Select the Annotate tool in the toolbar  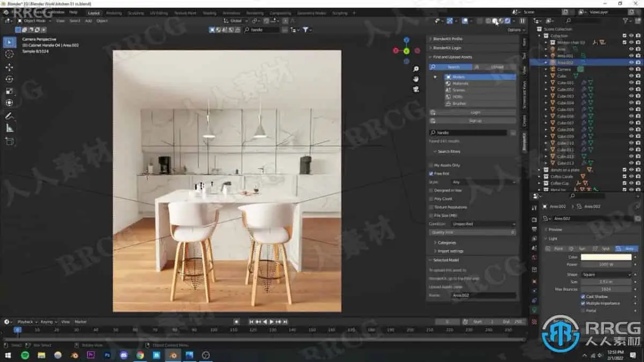9,115
